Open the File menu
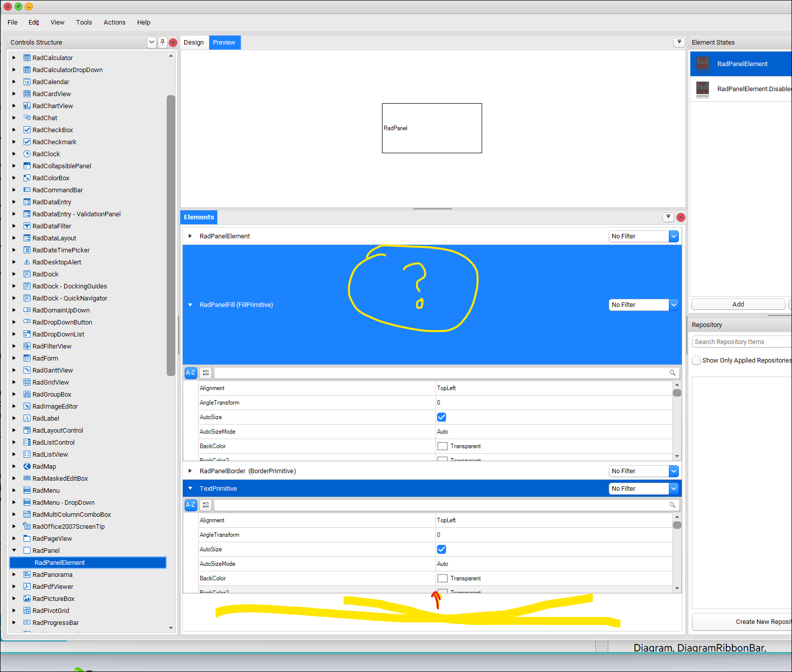Viewport: 792px width, 672px height. pyautogui.click(x=13, y=23)
